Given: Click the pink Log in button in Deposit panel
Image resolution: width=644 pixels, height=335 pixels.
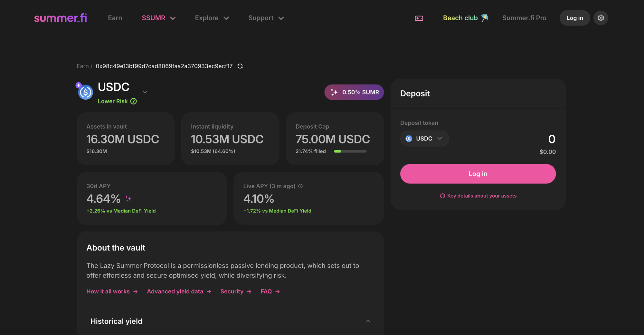Looking at the screenshot, I should pos(478,174).
